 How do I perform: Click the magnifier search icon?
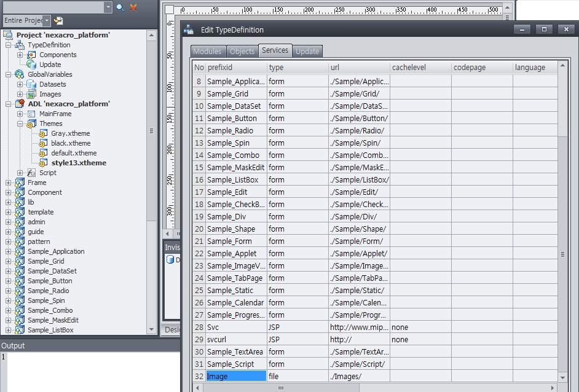click(120, 7)
